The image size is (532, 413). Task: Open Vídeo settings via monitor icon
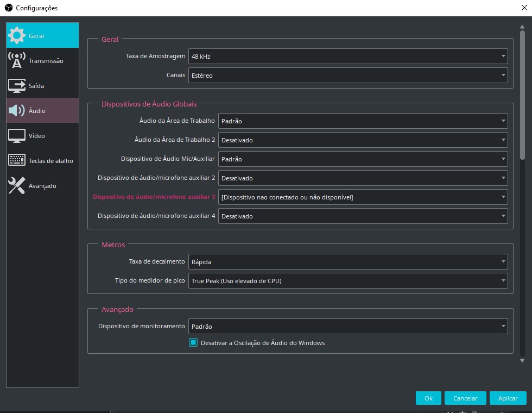click(x=17, y=136)
